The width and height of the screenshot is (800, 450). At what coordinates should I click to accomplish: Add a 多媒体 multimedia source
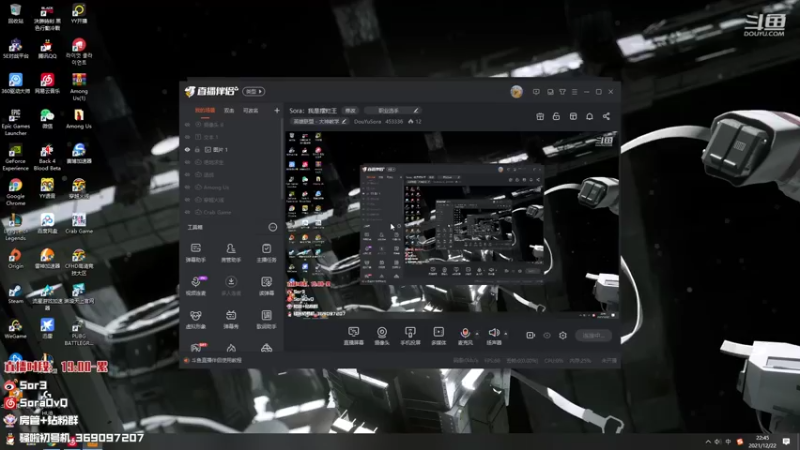coord(439,336)
